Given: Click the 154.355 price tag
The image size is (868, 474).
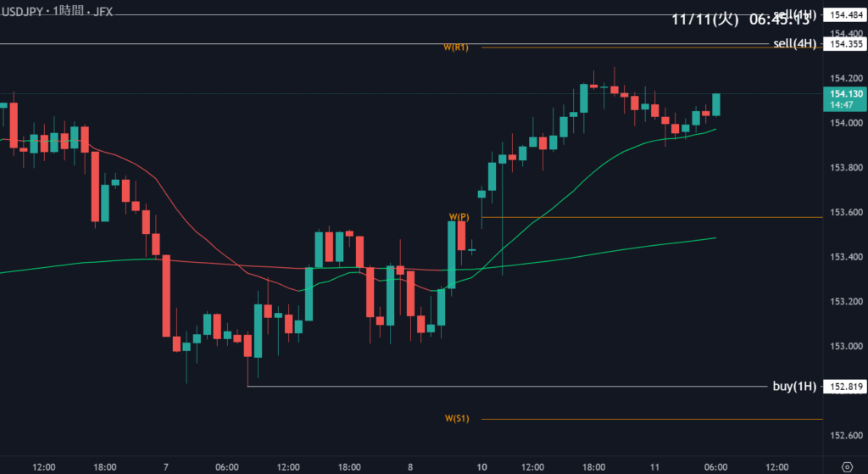Looking at the screenshot, I should coord(846,44).
